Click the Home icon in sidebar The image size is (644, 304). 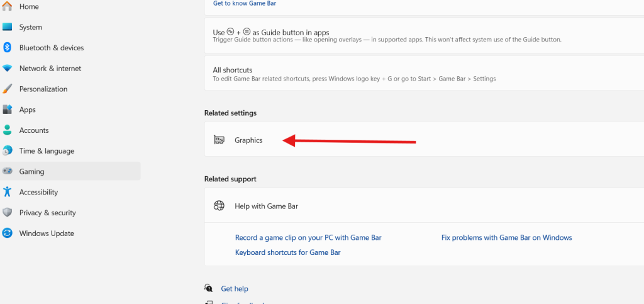coord(8,6)
